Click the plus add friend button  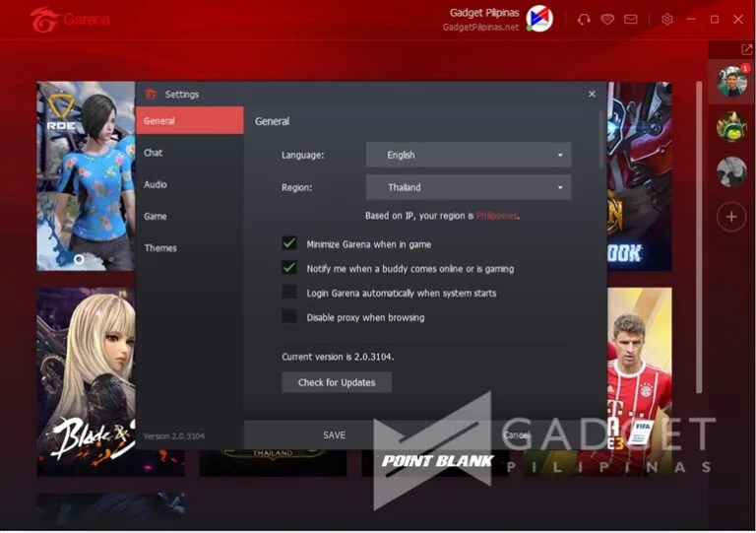[731, 217]
